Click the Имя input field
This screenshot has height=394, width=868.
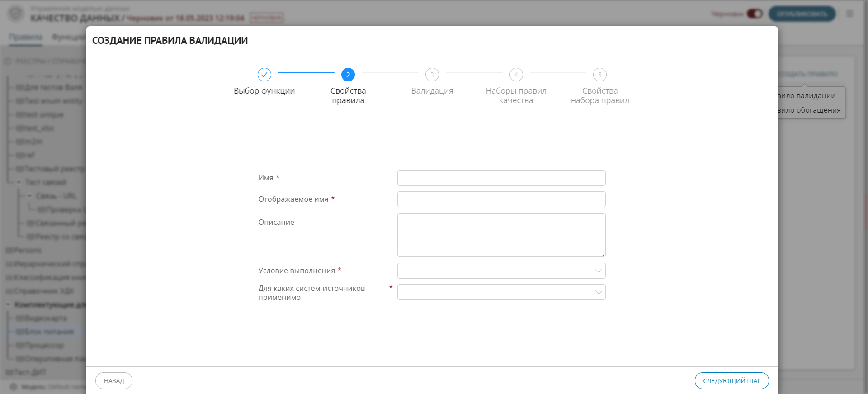click(x=501, y=178)
